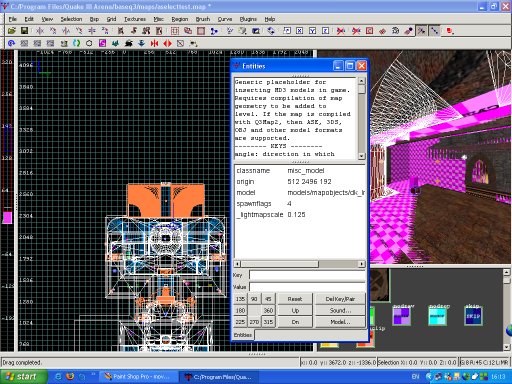The height and width of the screenshot is (384, 512).
Task: Click the x-axis flip toolbar icon
Action: pos(40,31)
